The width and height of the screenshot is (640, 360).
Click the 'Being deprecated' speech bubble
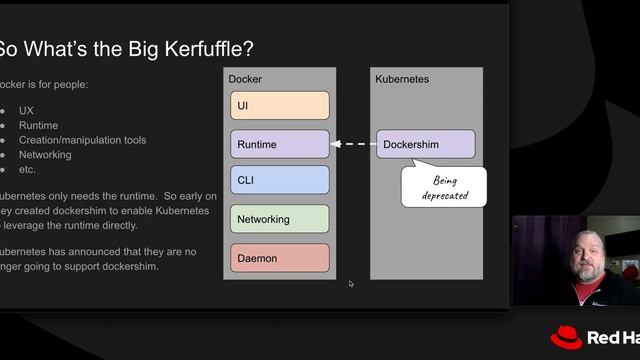click(x=444, y=187)
